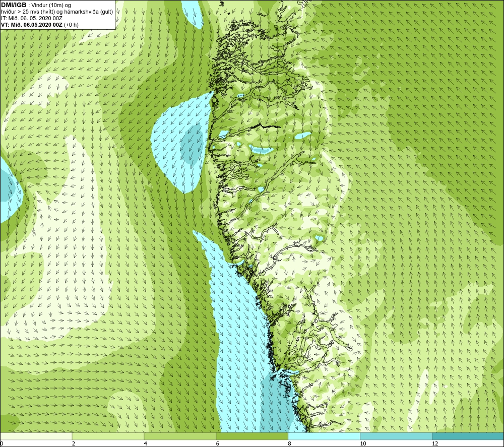The image size is (504, 447).
Task: Click the 6–8 m/s dark green swatch
Action: click(x=252, y=436)
